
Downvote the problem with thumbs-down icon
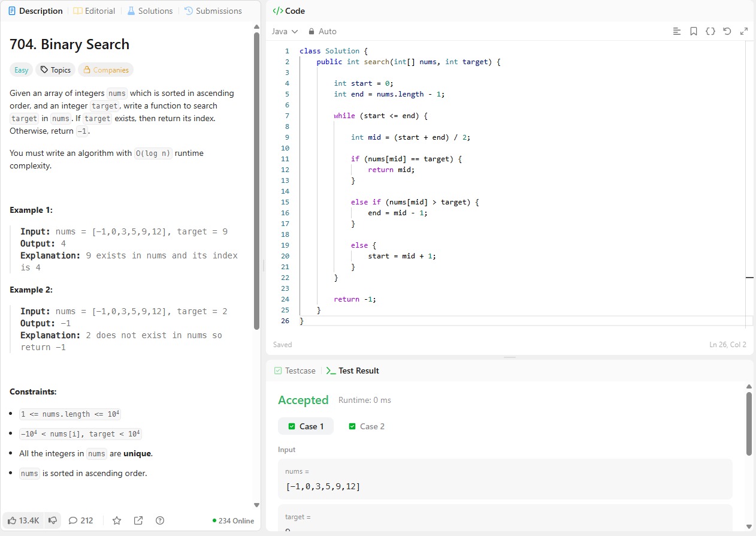(x=53, y=520)
